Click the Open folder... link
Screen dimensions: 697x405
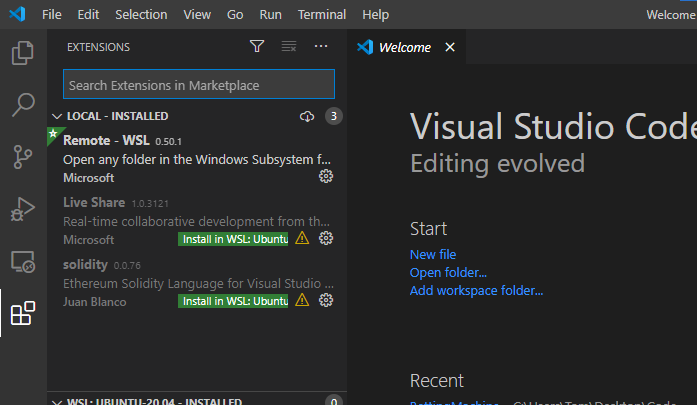pyautogui.click(x=448, y=273)
